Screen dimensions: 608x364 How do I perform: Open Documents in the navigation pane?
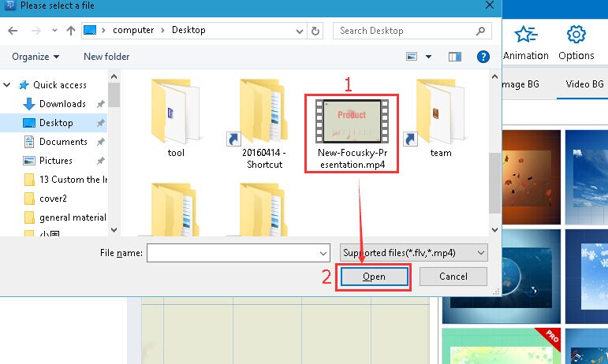[63, 142]
